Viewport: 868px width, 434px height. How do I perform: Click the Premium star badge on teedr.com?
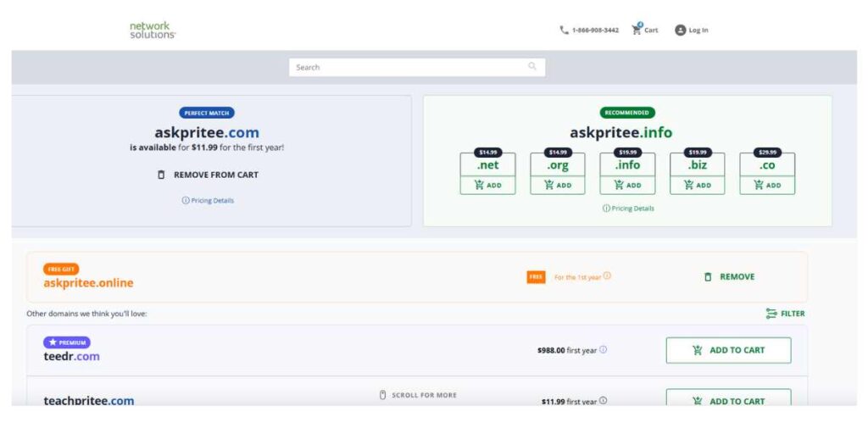(x=67, y=342)
